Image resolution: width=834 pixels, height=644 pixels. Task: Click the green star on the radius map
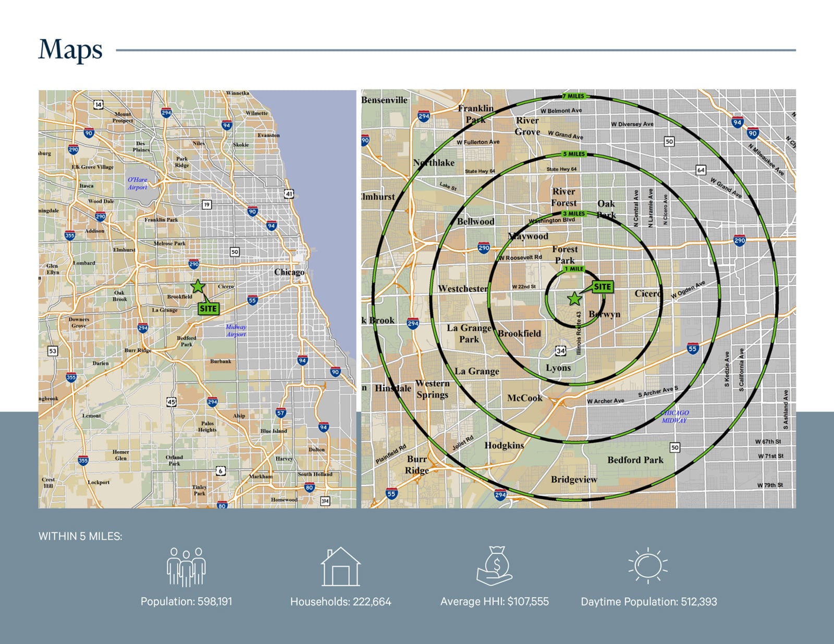[574, 299]
